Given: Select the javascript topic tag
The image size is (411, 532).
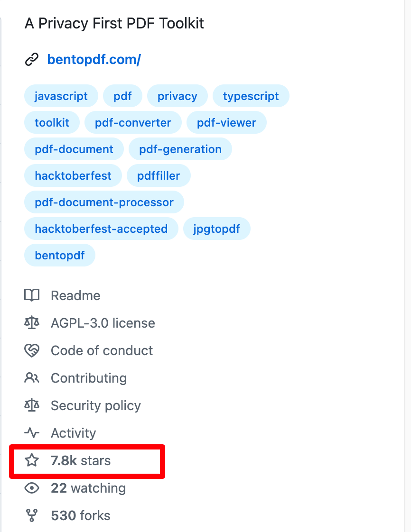Looking at the screenshot, I should point(61,96).
